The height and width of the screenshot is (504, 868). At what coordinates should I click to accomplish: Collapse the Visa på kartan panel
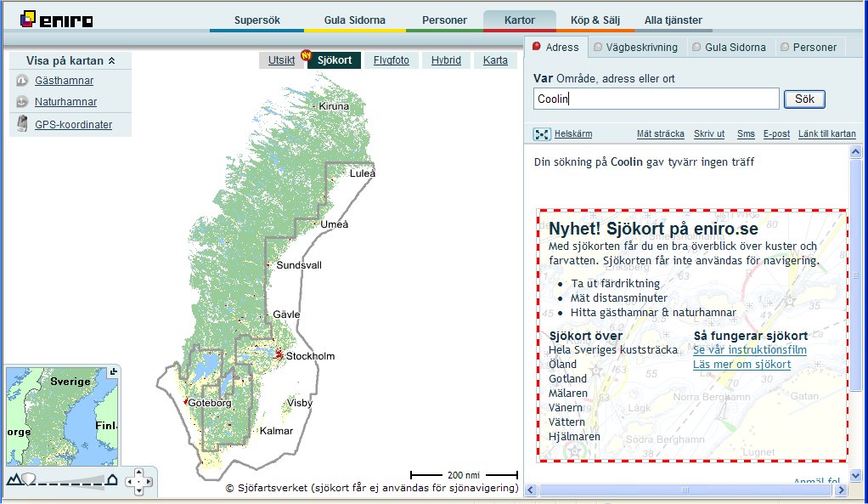coord(124,61)
